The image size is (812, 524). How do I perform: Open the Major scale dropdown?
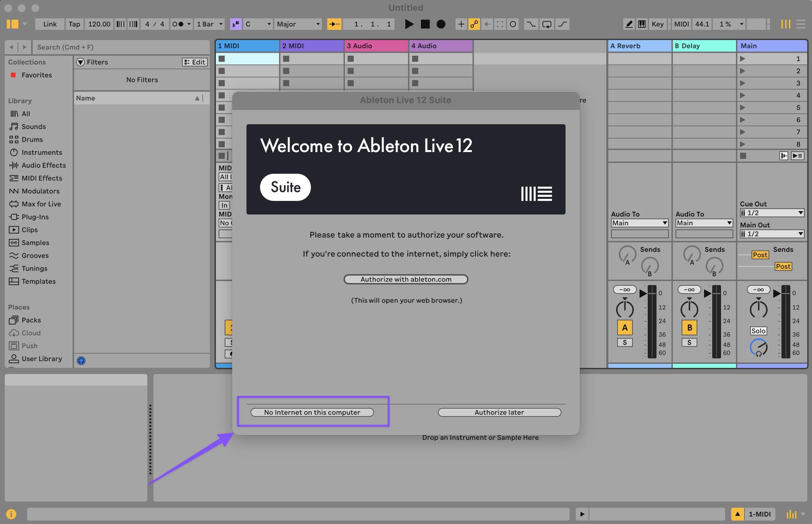298,24
